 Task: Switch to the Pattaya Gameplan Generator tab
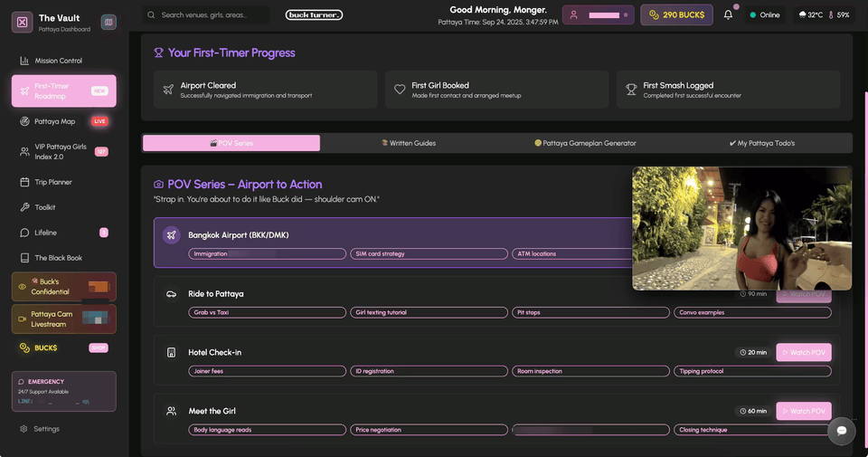(585, 143)
